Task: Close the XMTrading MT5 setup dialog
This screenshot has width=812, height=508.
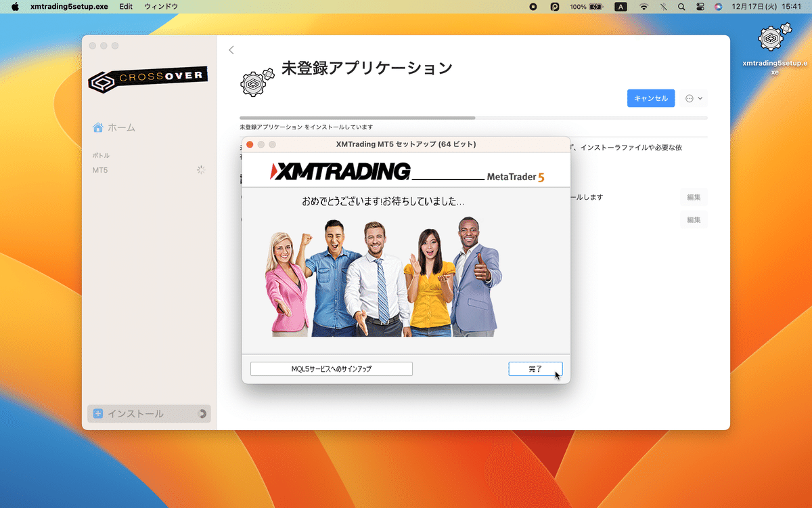Action: click(250, 144)
